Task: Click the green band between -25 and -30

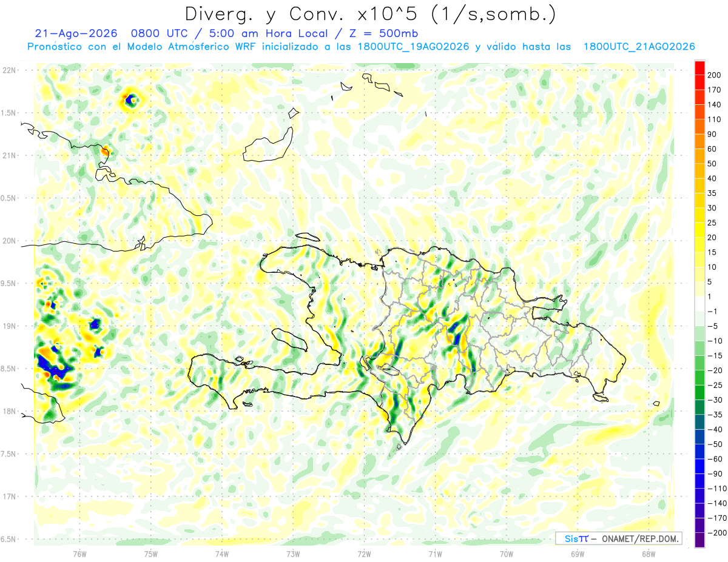Action: [x=699, y=393]
